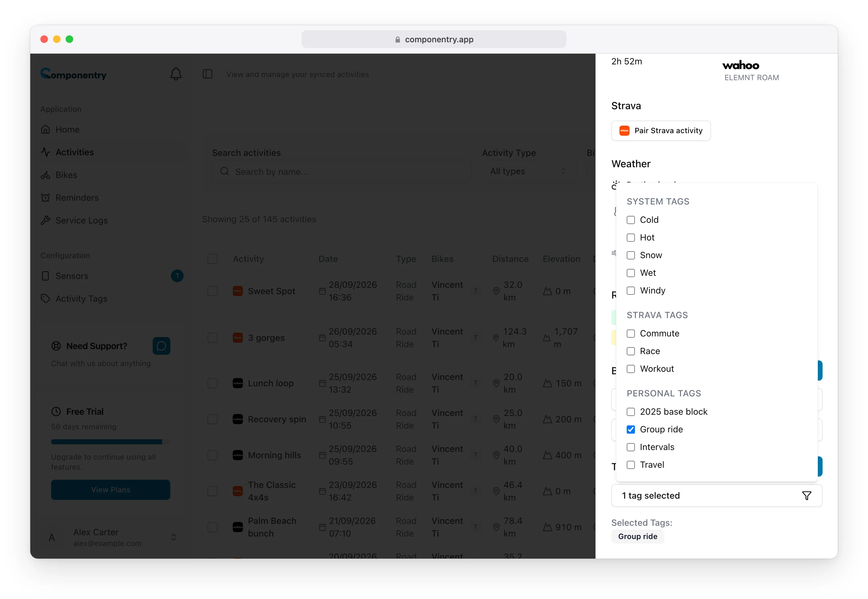Image resolution: width=868 pixels, height=599 pixels.
Task: Click the View Plans button
Action: coord(111,489)
